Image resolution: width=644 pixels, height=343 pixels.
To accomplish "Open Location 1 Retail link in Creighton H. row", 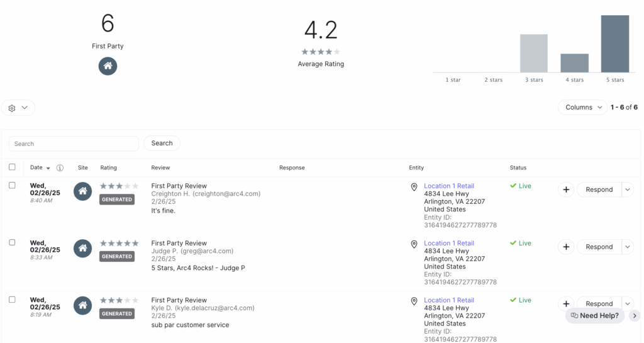I will 449,186.
